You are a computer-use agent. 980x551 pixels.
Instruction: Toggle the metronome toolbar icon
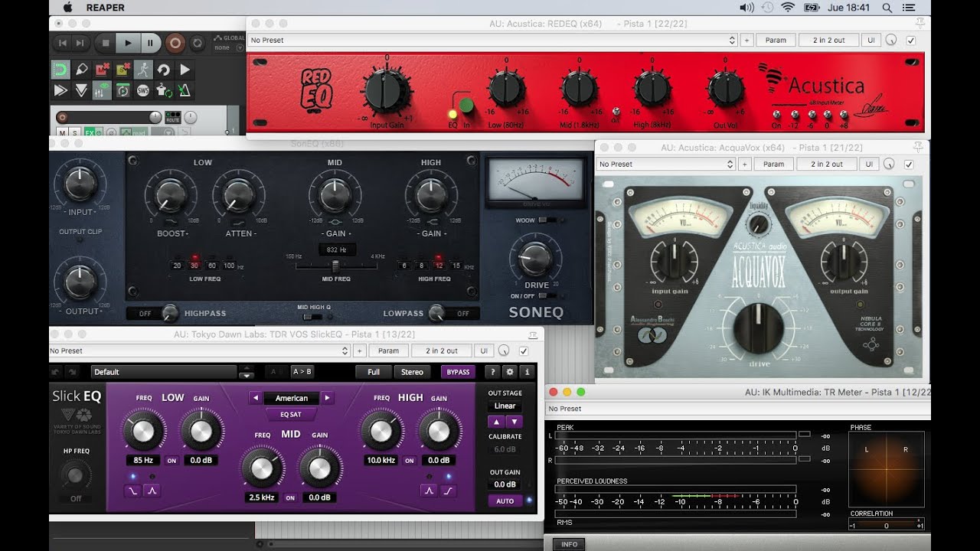click(185, 90)
